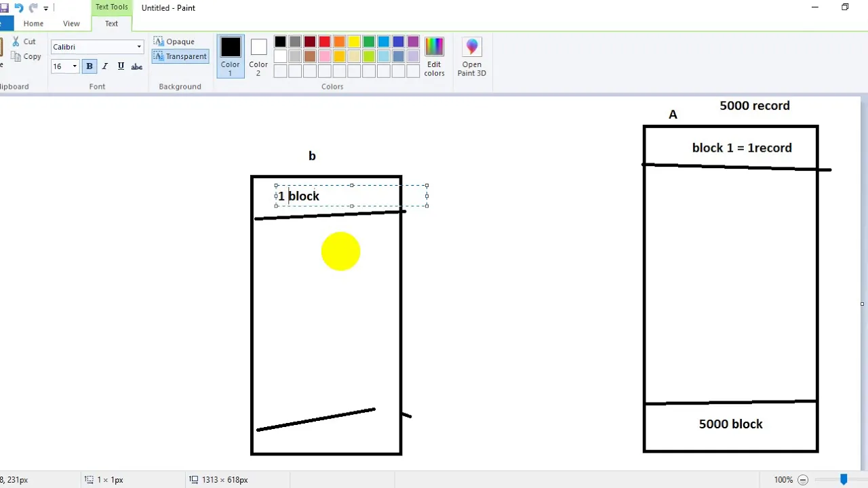Select the Text ribbon tab

(x=111, y=23)
